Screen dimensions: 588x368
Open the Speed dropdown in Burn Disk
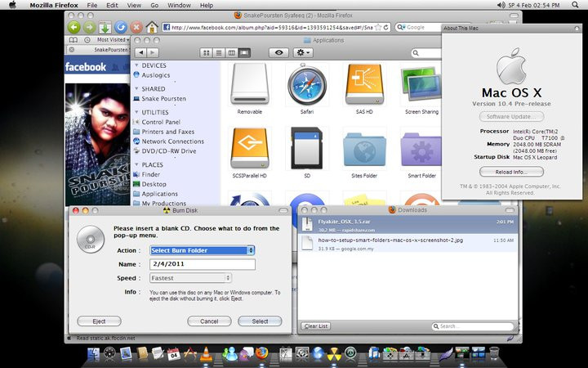(190, 278)
